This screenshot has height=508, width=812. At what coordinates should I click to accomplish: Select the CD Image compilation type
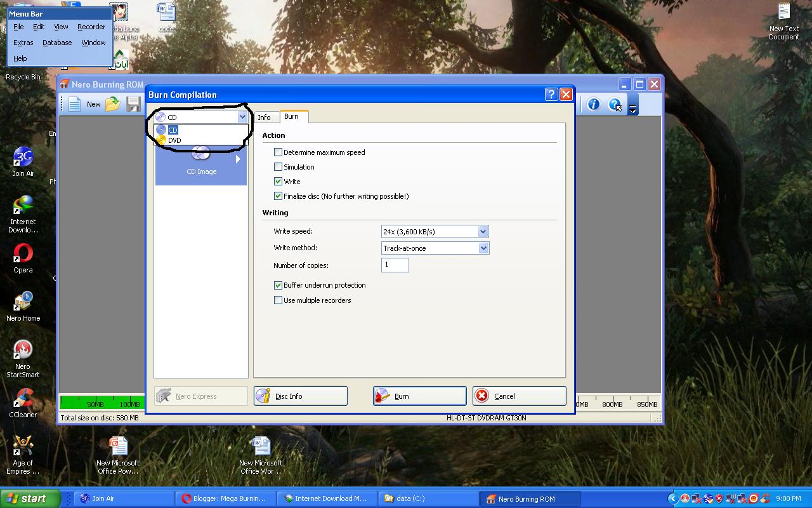coord(201,164)
